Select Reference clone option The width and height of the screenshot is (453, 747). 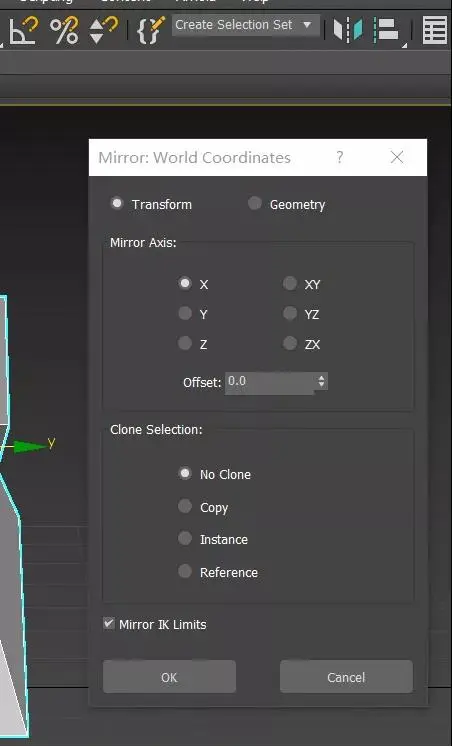(185, 571)
